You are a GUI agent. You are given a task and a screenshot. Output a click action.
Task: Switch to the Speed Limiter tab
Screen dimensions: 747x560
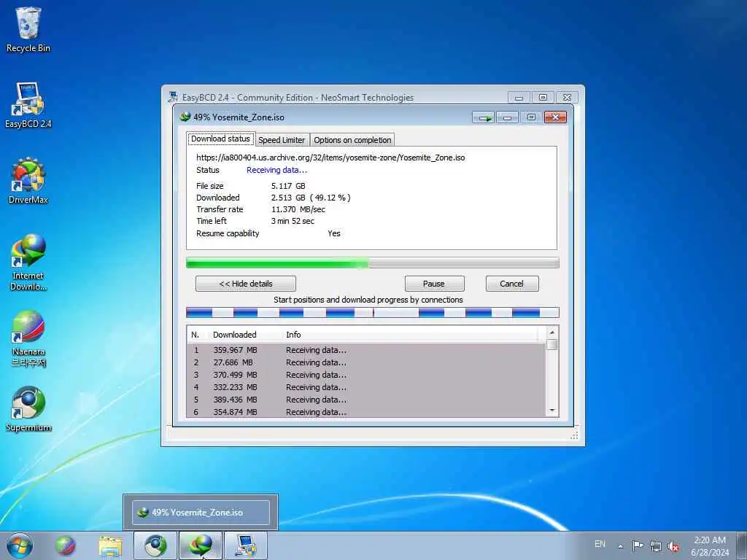282,140
